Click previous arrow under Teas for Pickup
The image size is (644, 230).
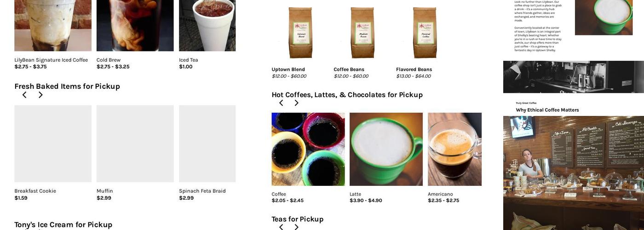281,227
